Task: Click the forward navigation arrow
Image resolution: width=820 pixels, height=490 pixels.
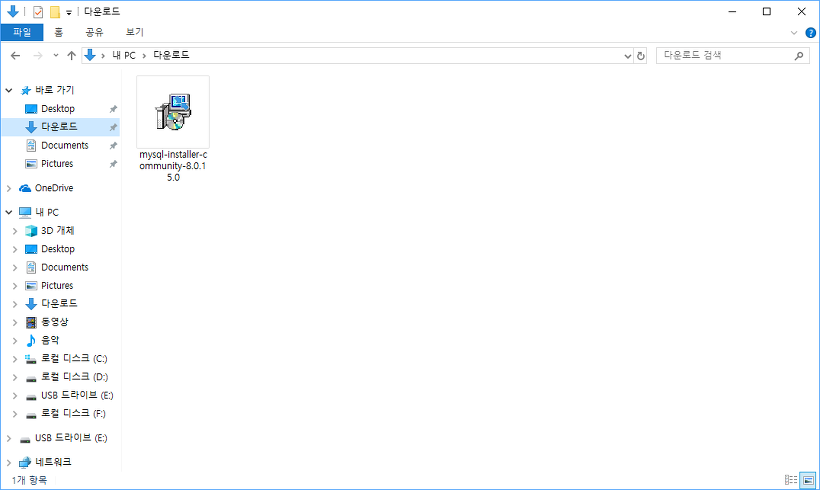Action: (x=38, y=55)
